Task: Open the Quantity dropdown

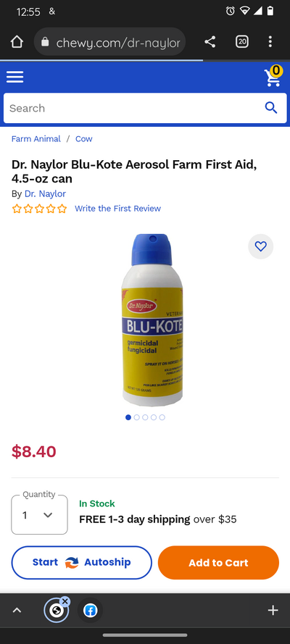Action: click(39, 515)
